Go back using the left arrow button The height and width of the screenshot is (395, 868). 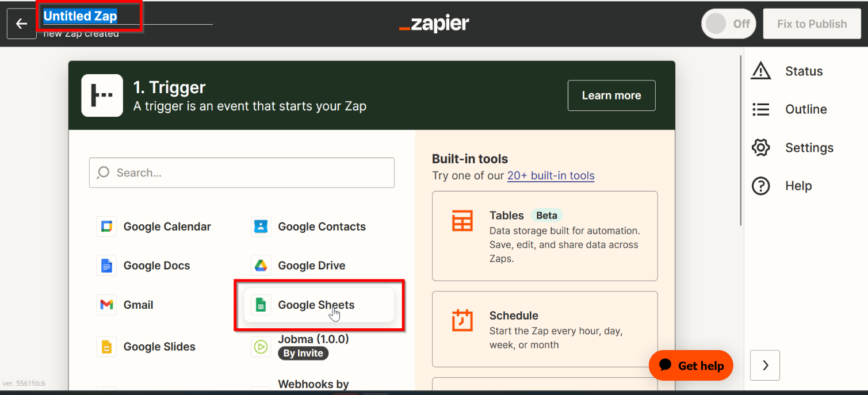pyautogui.click(x=22, y=24)
